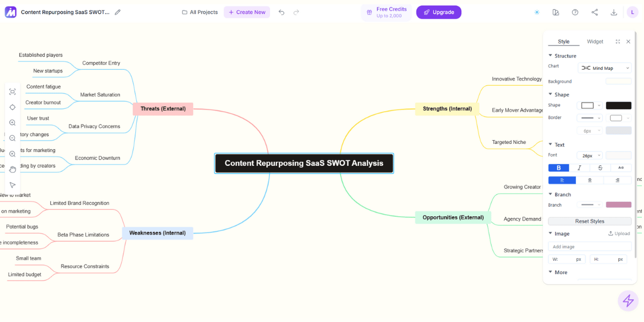Click the Create New button
Viewport: 644px width, 322px height.
pyautogui.click(x=247, y=12)
